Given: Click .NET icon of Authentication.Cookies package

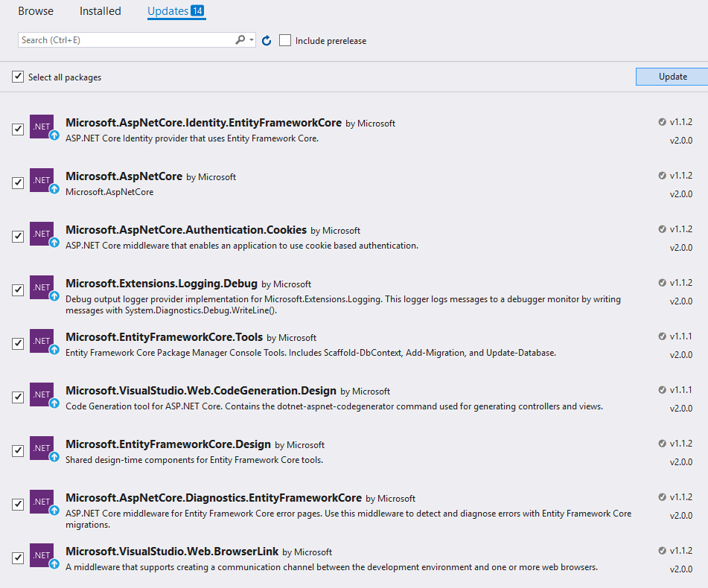Looking at the screenshot, I should pyautogui.click(x=42, y=234).
